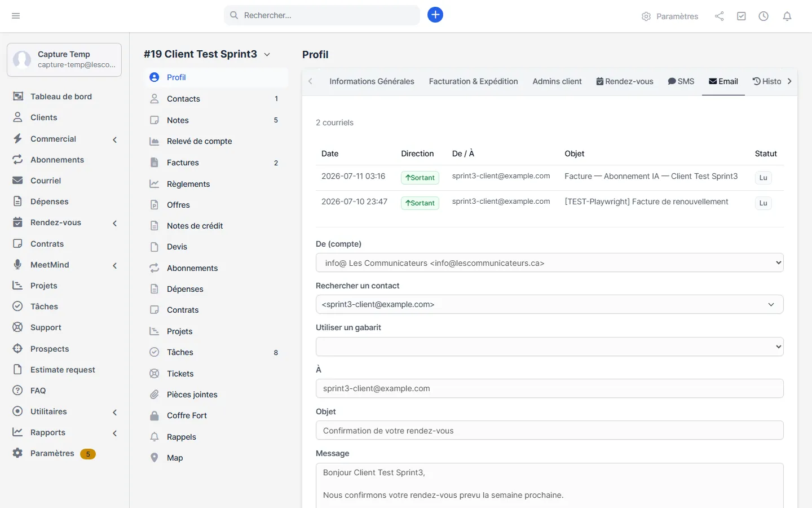Viewport: 812px width, 508px height.
Task: Click the Sortant badge on the 2026-07-11 row
Action: (420, 177)
